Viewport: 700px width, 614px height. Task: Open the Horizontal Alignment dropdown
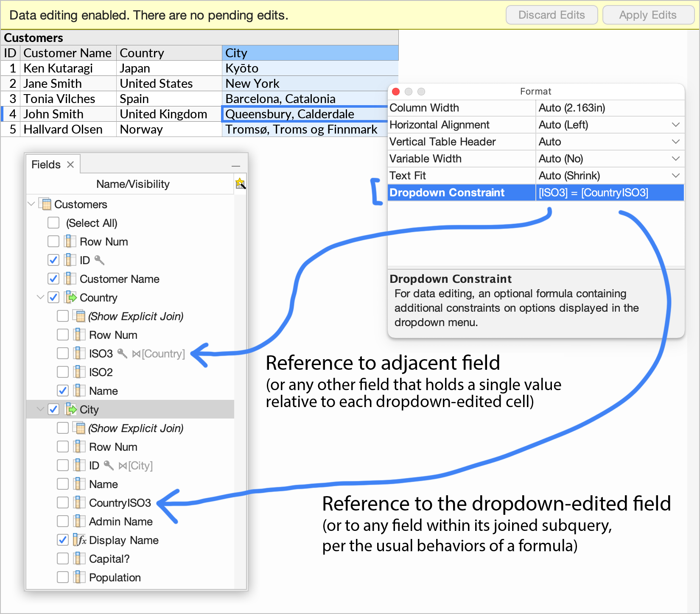pyautogui.click(x=675, y=125)
